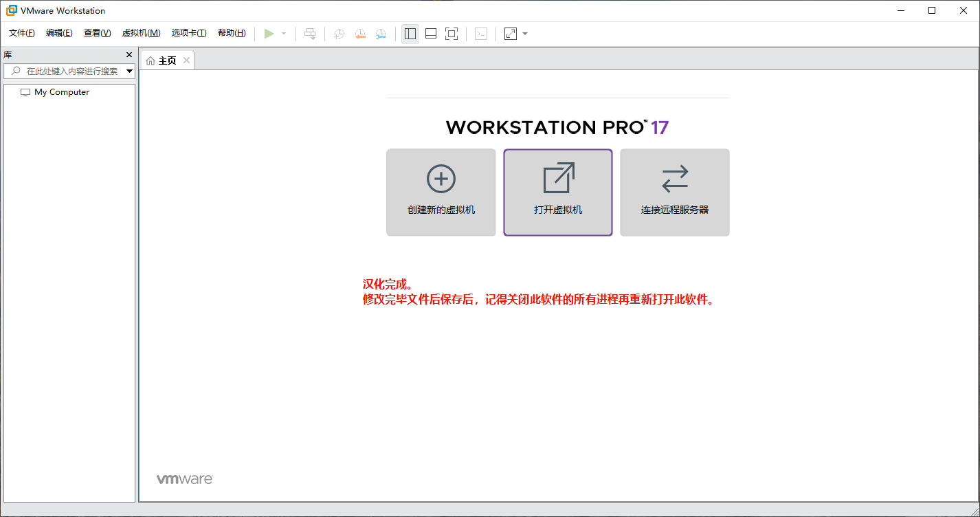Click the revert to snapshot icon

pyautogui.click(x=359, y=34)
